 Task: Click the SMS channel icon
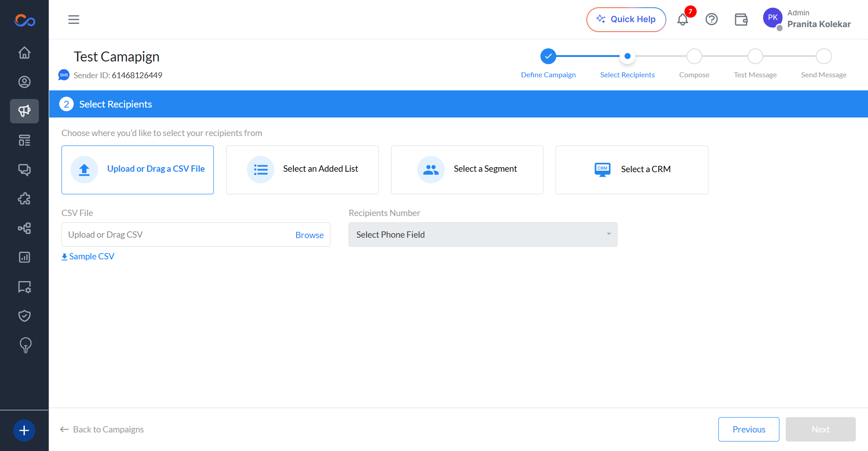64,75
